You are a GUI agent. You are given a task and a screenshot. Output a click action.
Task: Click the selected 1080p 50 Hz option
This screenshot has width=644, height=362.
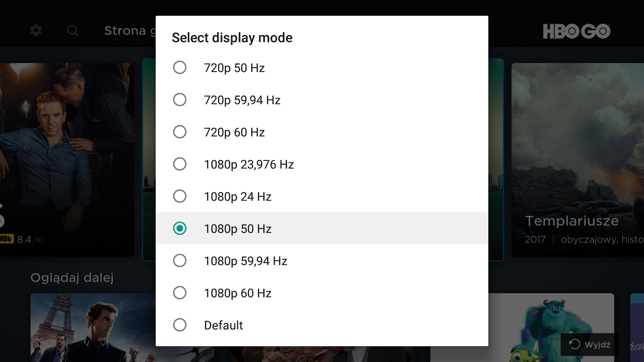coord(322,229)
